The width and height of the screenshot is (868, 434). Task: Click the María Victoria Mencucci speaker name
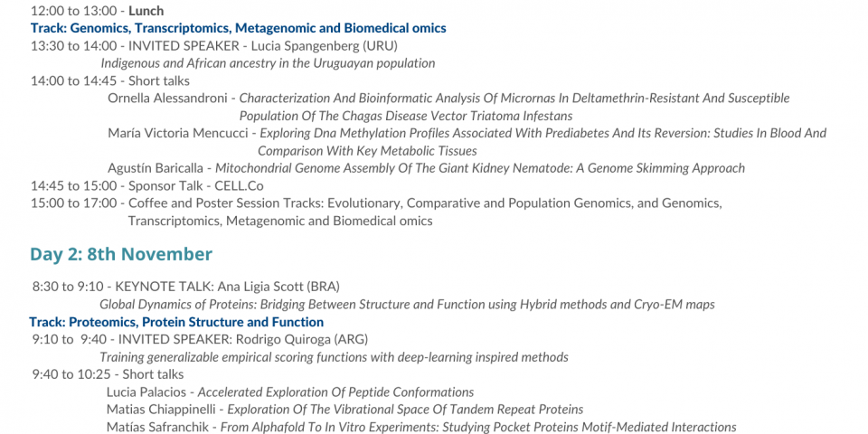[177, 133]
